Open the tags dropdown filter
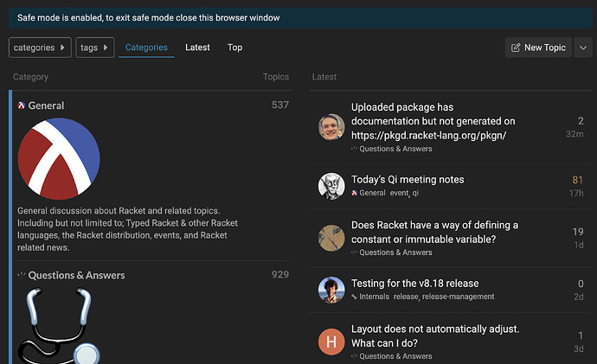This screenshot has width=597, height=364. 95,48
